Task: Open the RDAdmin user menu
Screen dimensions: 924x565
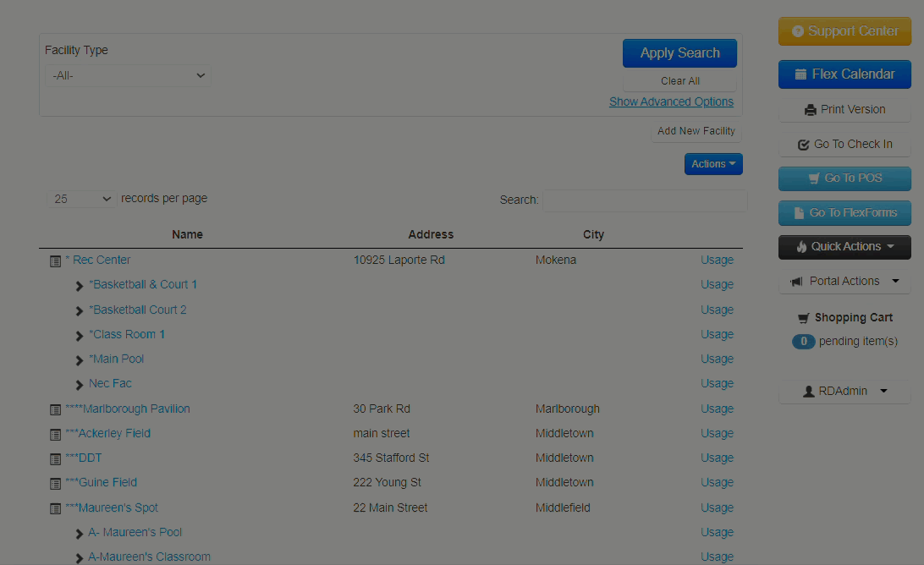Action: tap(844, 391)
